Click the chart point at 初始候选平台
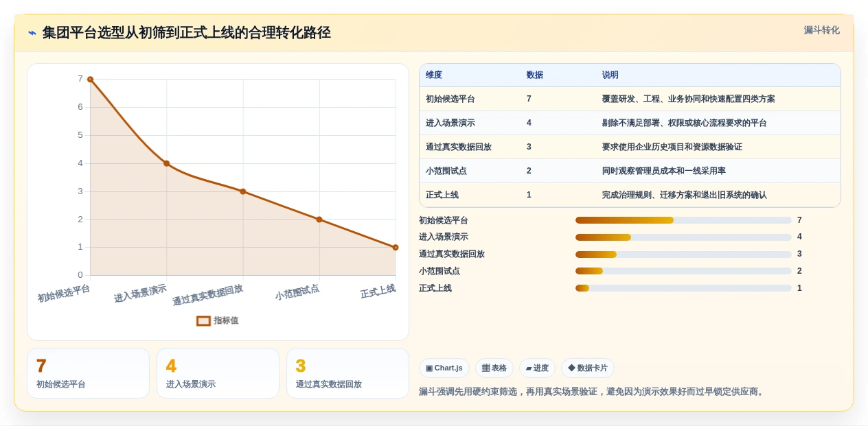This screenshot has height=426, width=868. tap(90, 80)
